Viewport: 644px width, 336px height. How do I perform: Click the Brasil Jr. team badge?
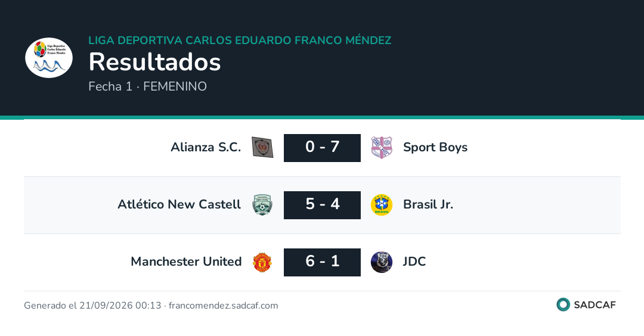click(x=382, y=205)
